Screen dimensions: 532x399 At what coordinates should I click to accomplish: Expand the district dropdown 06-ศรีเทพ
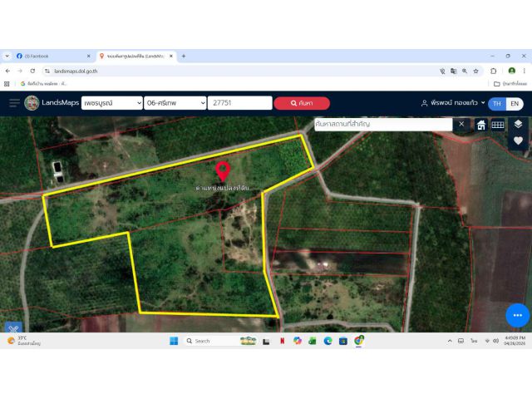[x=175, y=103]
